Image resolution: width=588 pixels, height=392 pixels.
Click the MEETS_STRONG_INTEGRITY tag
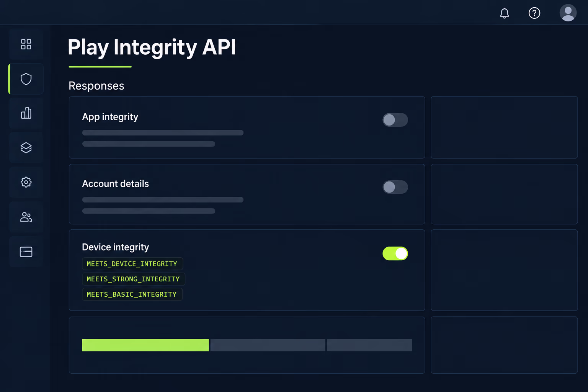tap(133, 279)
